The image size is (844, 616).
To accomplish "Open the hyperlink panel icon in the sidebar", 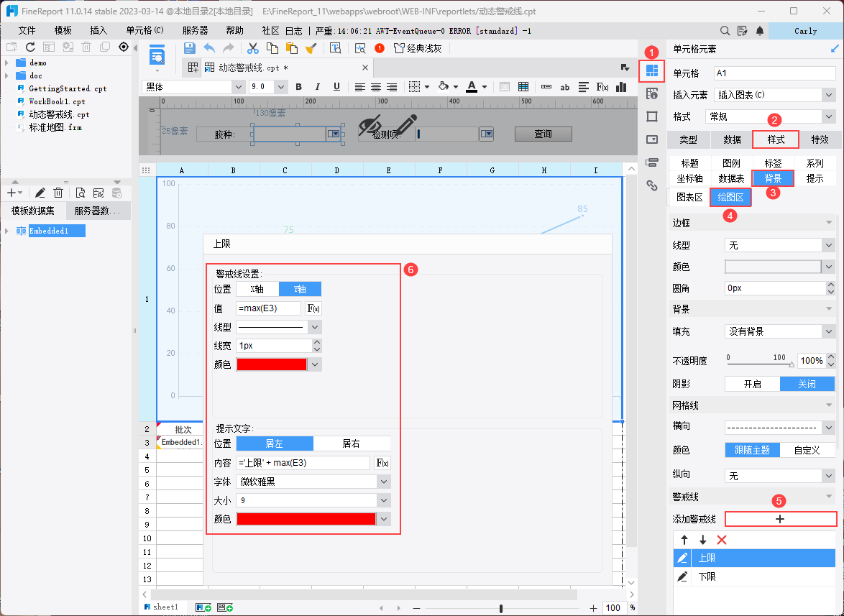I will click(x=652, y=185).
